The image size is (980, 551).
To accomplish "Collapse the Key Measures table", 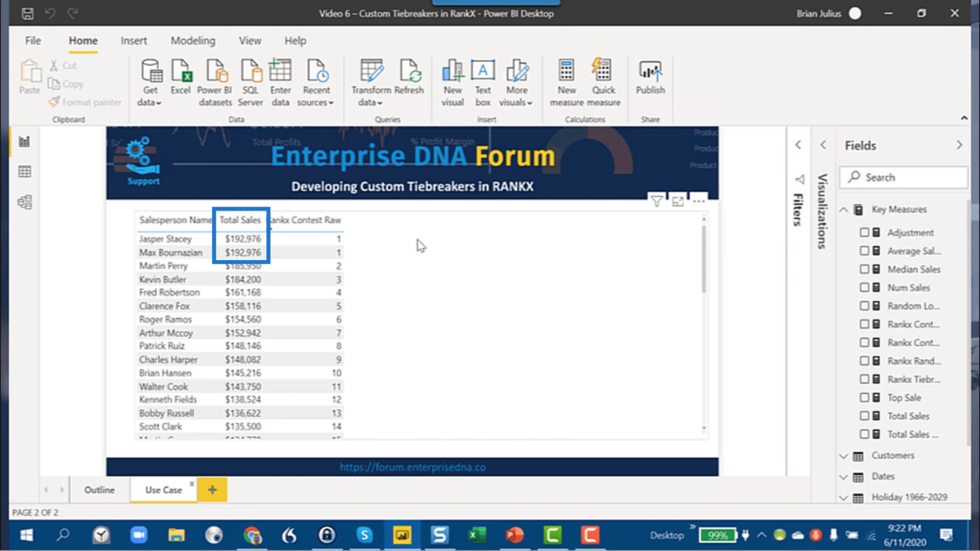I will [843, 209].
